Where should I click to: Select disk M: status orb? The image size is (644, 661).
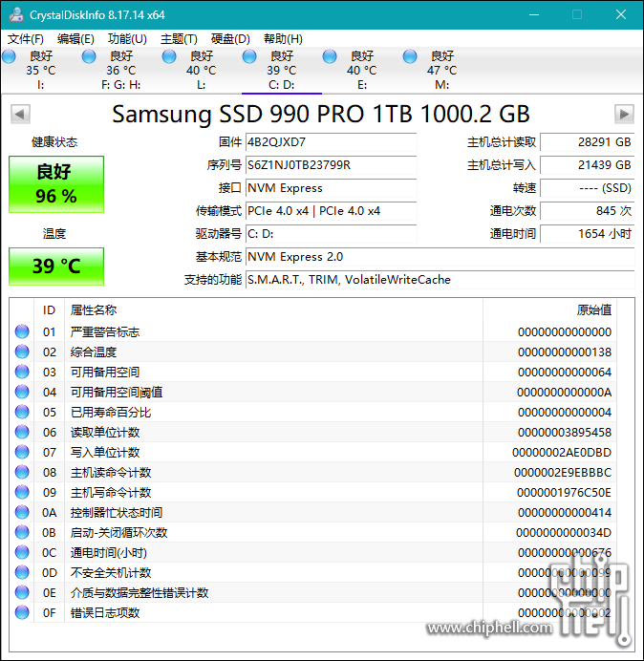click(410, 56)
